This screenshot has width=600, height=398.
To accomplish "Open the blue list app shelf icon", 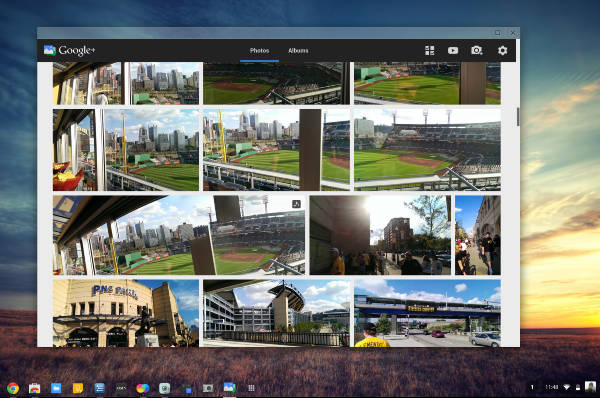I will tap(99, 388).
